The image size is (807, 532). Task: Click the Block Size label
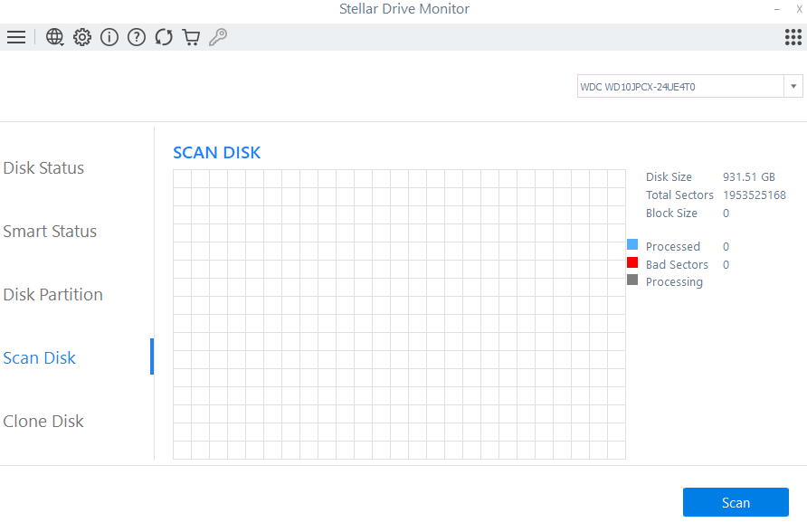(671, 213)
